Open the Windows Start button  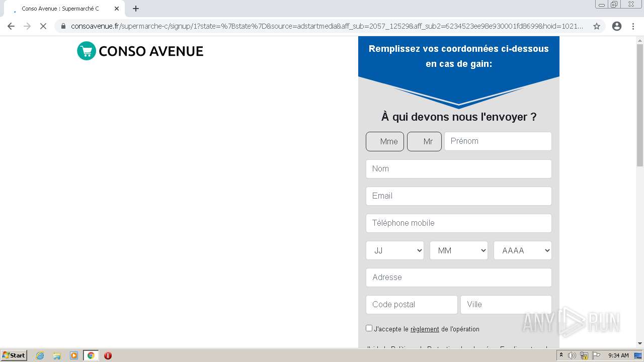pos(14,355)
